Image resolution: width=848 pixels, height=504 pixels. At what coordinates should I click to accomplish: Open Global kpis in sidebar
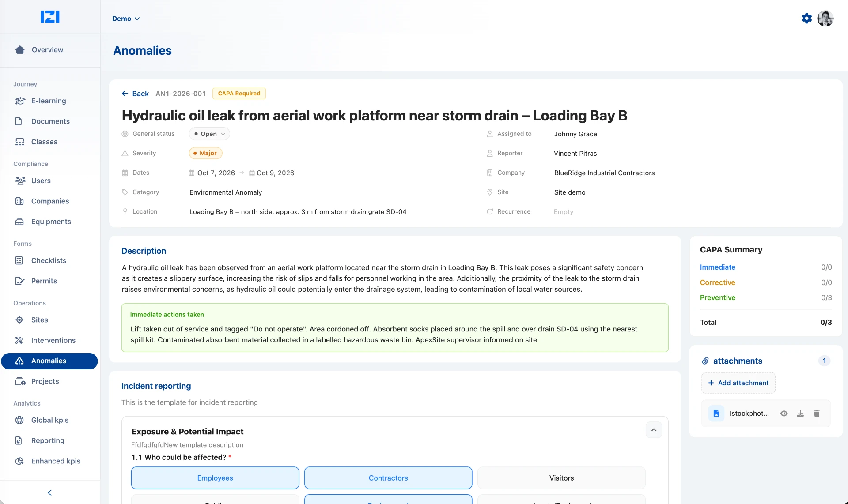click(x=49, y=420)
